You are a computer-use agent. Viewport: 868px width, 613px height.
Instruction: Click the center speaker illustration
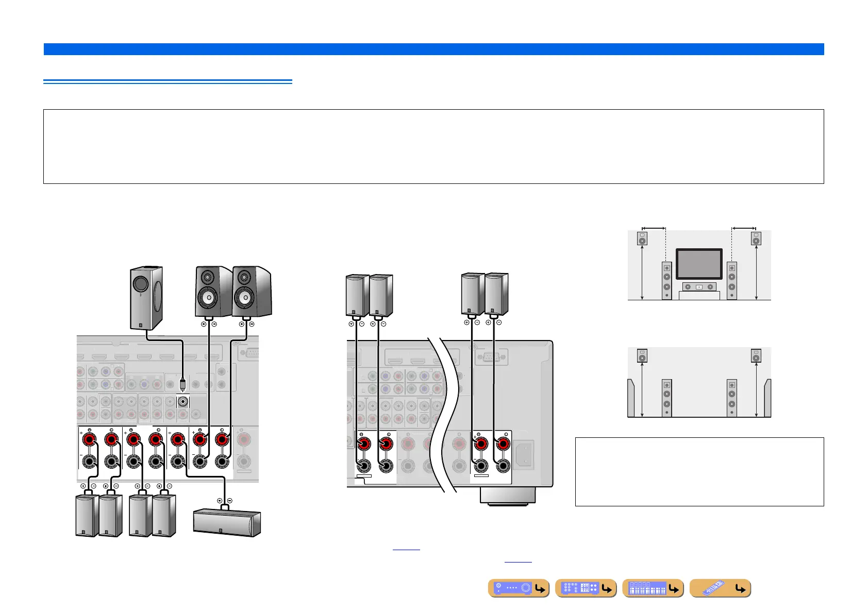(227, 523)
